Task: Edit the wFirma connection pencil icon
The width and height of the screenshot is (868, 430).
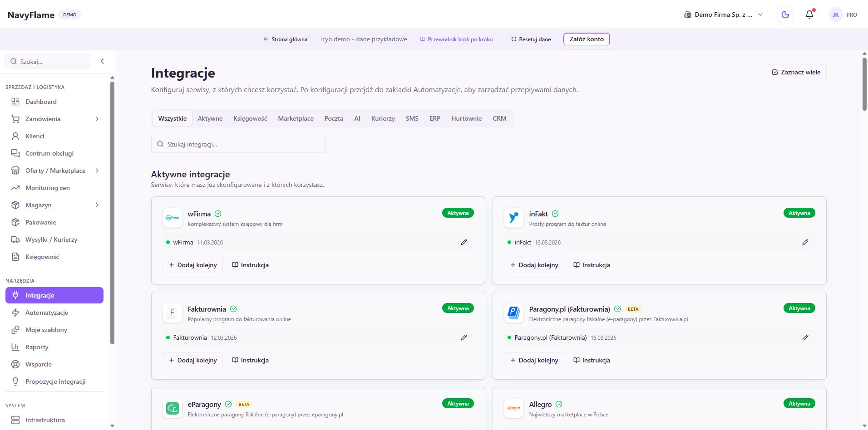Action: click(x=464, y=242)
